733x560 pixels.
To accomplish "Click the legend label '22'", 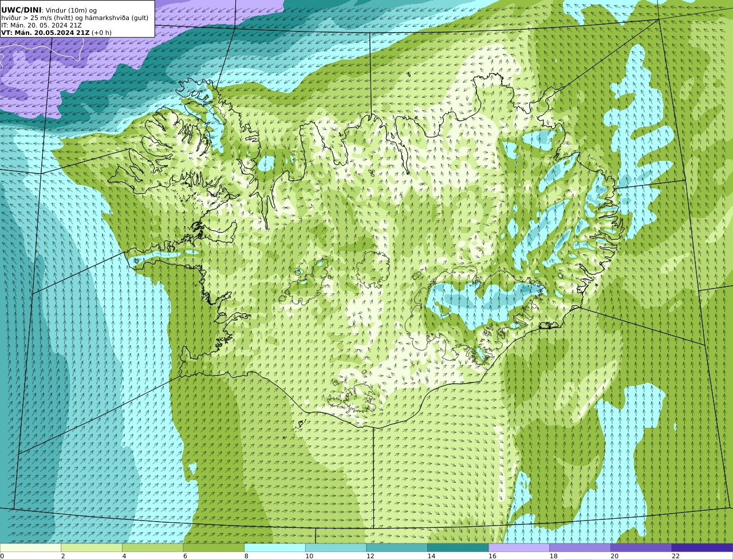I will pyautogui.click(x=676, y=556).
